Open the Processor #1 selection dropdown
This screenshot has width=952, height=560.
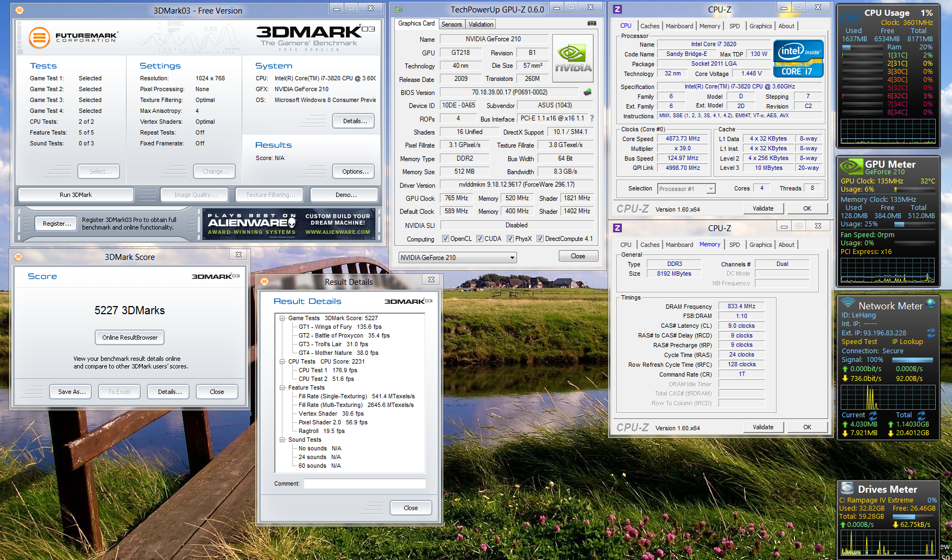point(686,189)
